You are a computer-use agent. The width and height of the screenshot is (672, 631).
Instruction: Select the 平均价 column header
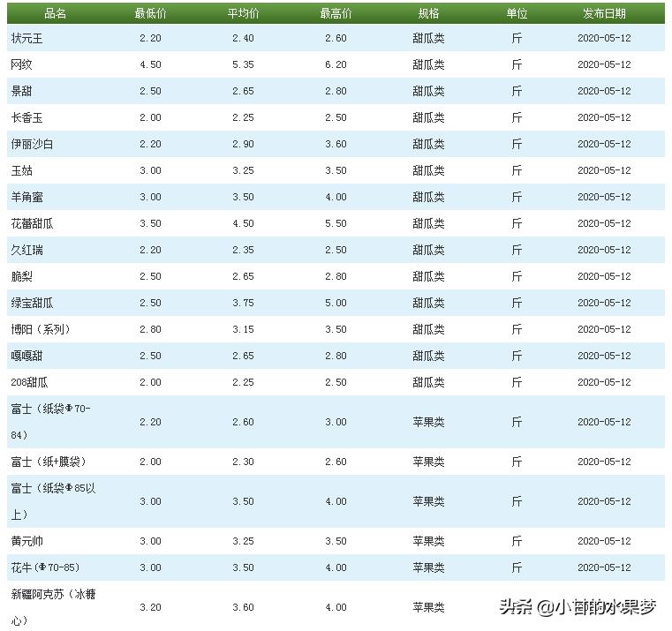(x=243, y=13)
